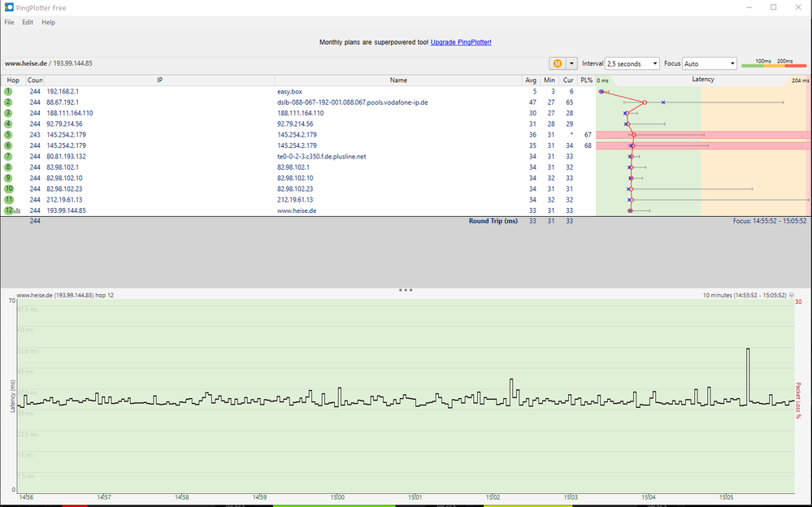812x507 pixels.
Task: Click the PingPlotter app icon in title bar
Action: (9, 7)
